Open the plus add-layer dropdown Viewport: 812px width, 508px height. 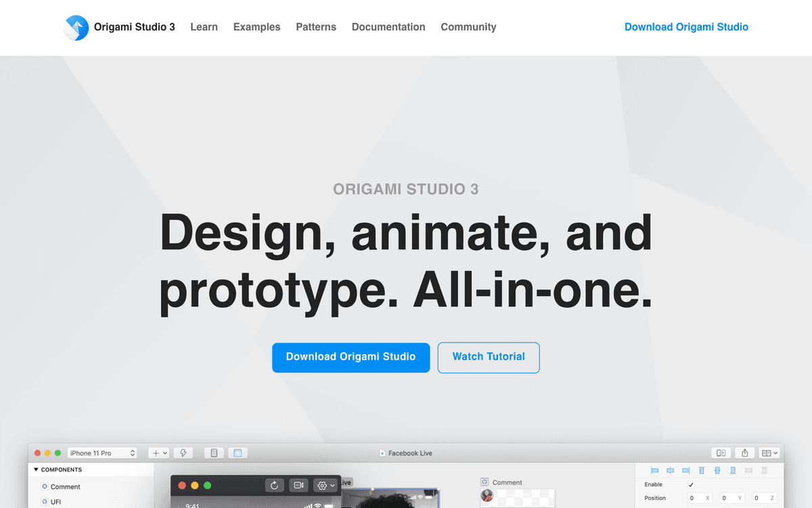(x=159, y=453)
